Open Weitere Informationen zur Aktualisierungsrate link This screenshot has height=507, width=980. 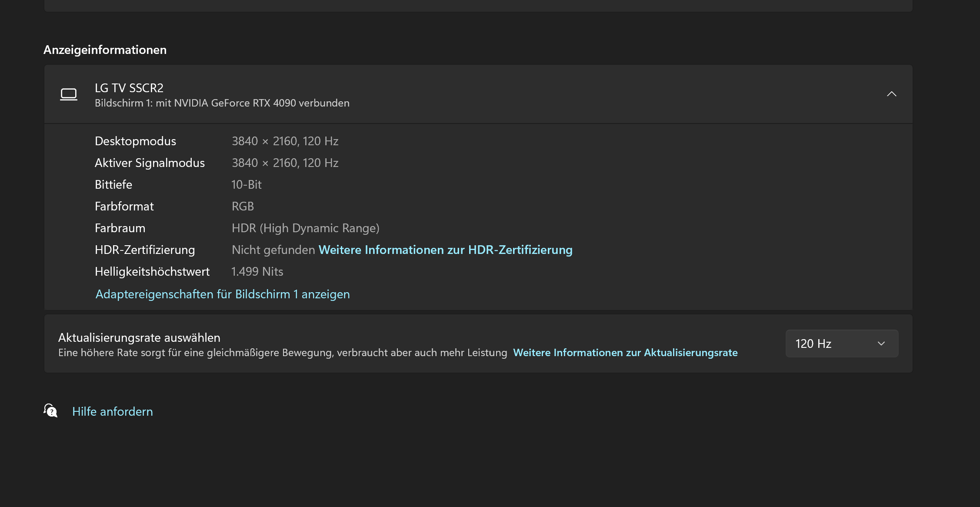(625, 353)
